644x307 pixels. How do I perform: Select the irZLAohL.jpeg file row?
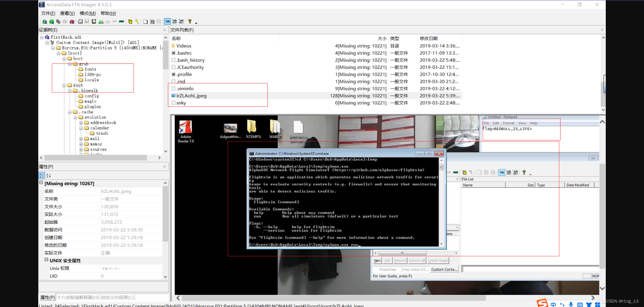[x=316, y=96]
